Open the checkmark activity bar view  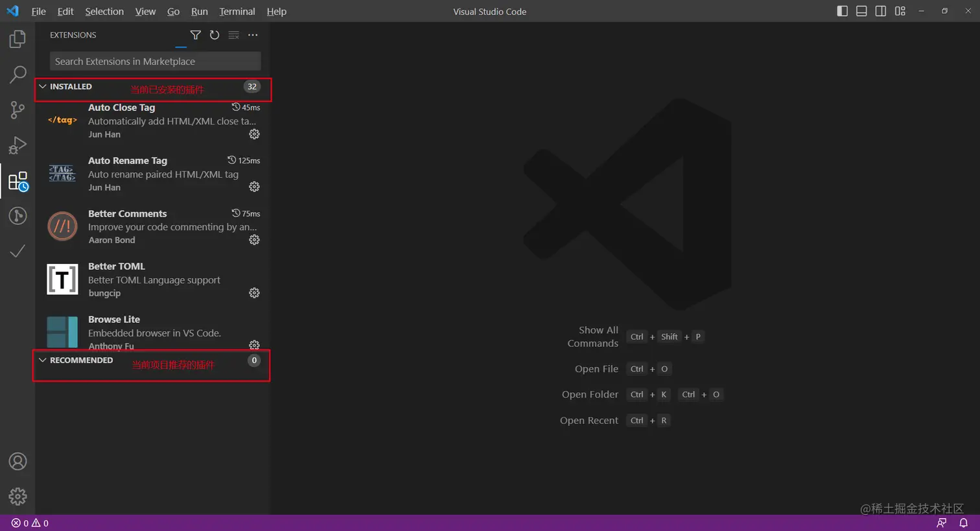(x=17, y=251)
